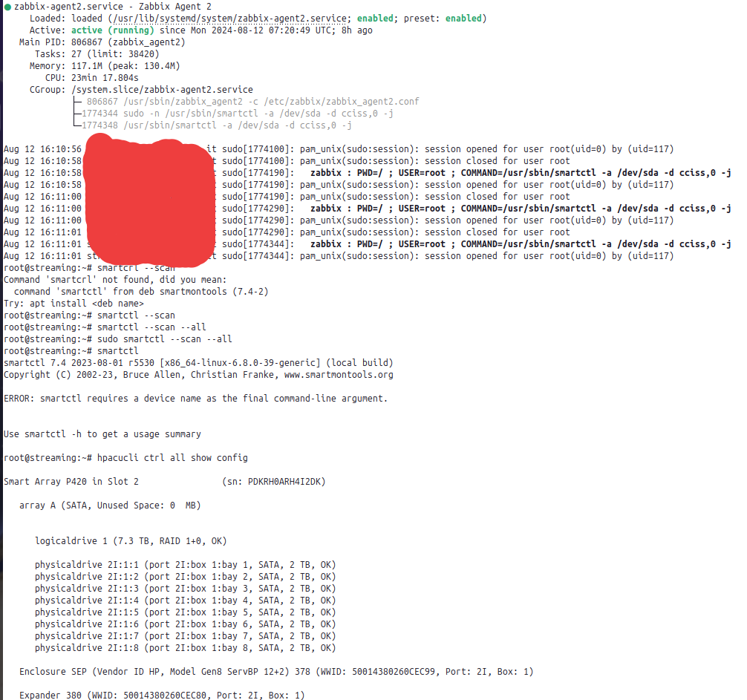Click the red redaction blob
Screen dimensions: 747x700
coord(149,199)
